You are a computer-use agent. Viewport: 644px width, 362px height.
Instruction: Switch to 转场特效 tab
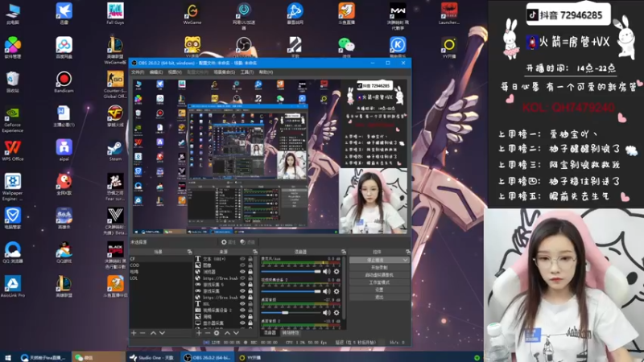pos(291,333)
